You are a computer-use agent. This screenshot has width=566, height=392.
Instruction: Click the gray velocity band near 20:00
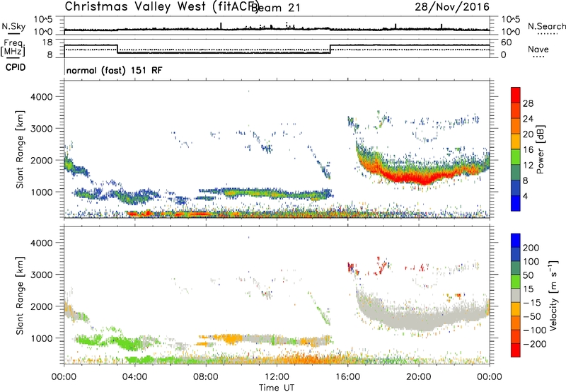point(419,318)
